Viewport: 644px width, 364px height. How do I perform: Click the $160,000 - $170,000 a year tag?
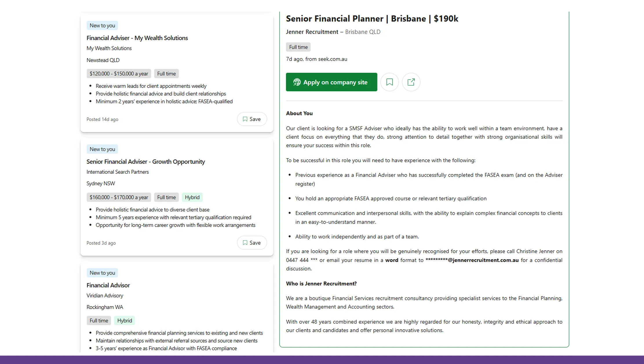(119, 197)
